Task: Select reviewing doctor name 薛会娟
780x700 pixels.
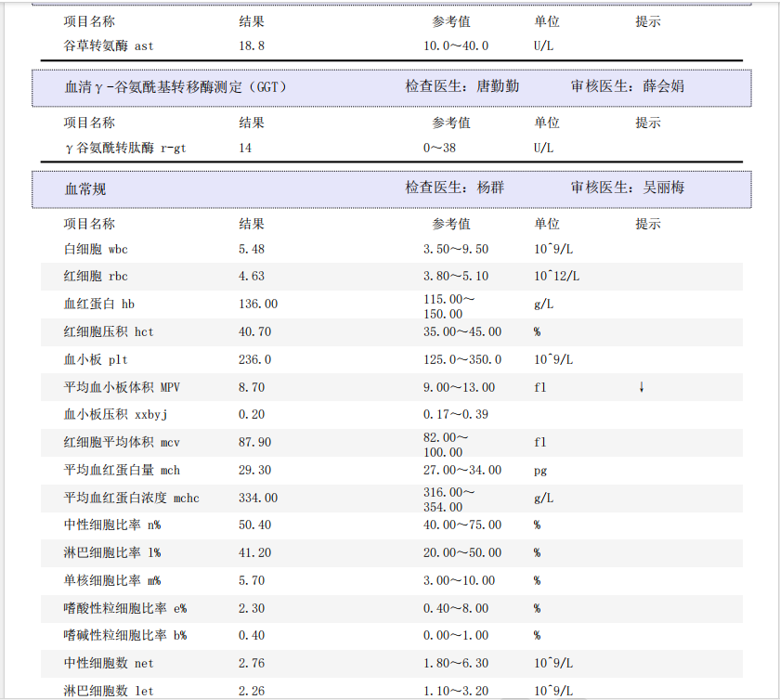Action: coord(663,87)
